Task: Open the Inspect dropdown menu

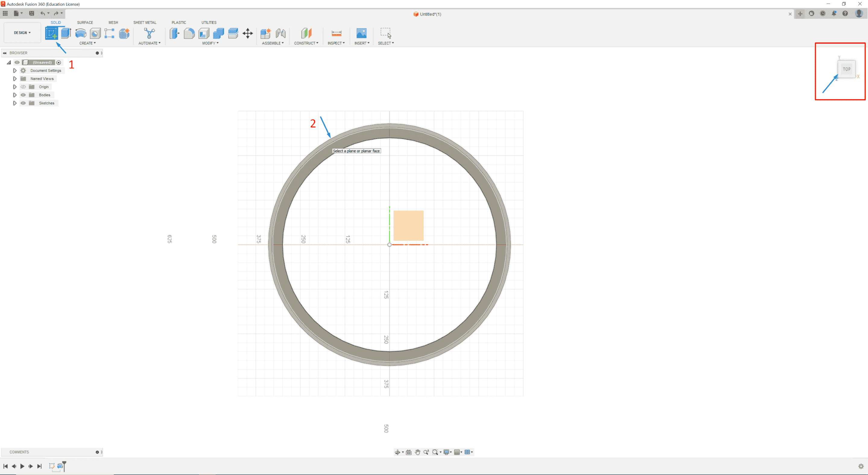Action: [x=336, y=43]
